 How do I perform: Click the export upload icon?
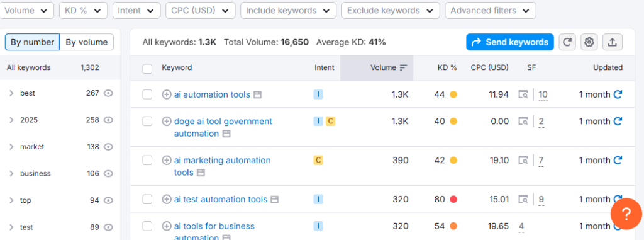[613, 42]
